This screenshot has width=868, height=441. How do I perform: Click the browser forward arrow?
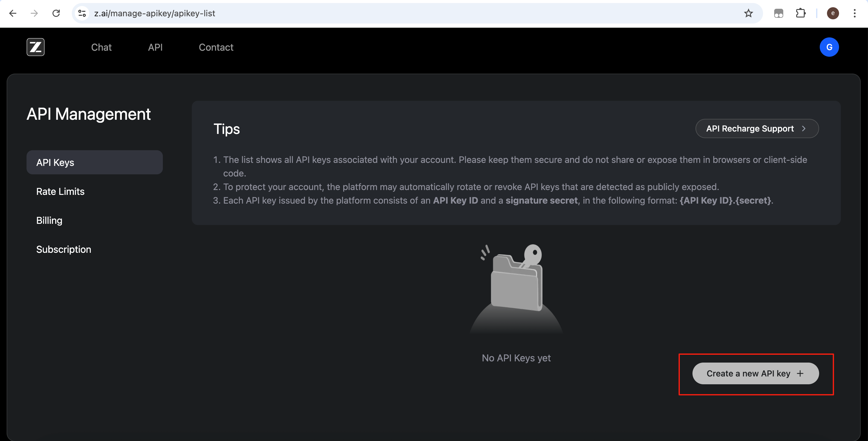tap(34, 13)
